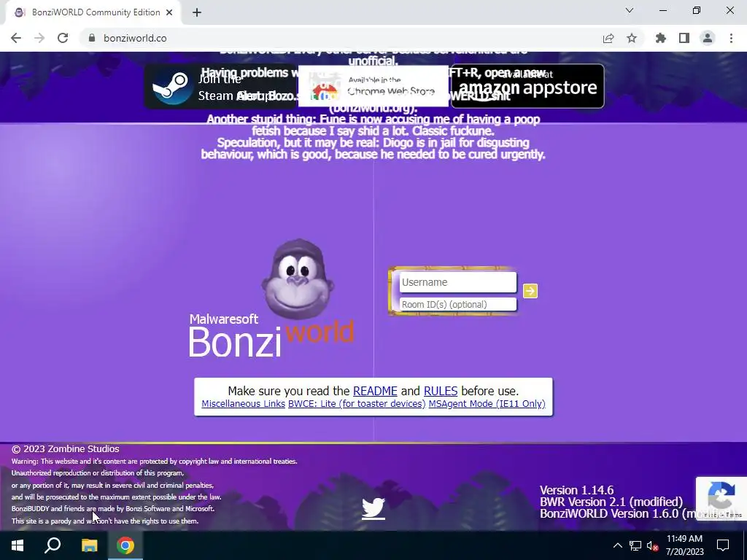Open the share page icon
This screenshot has width=747, height=560.
coord(608,38)
